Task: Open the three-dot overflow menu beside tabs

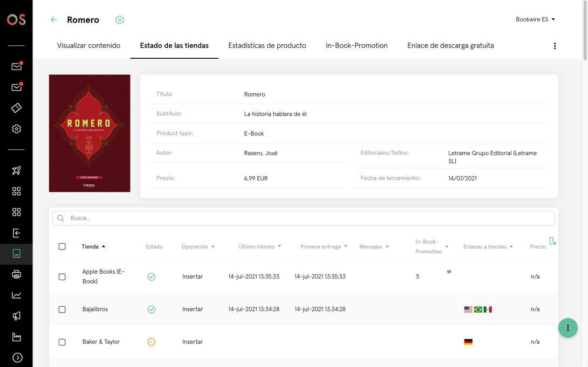Action: coord(555,46)
